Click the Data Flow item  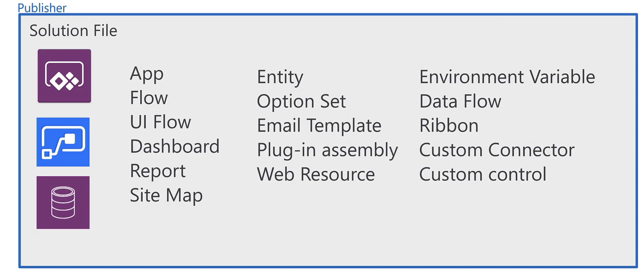(460, 101)
